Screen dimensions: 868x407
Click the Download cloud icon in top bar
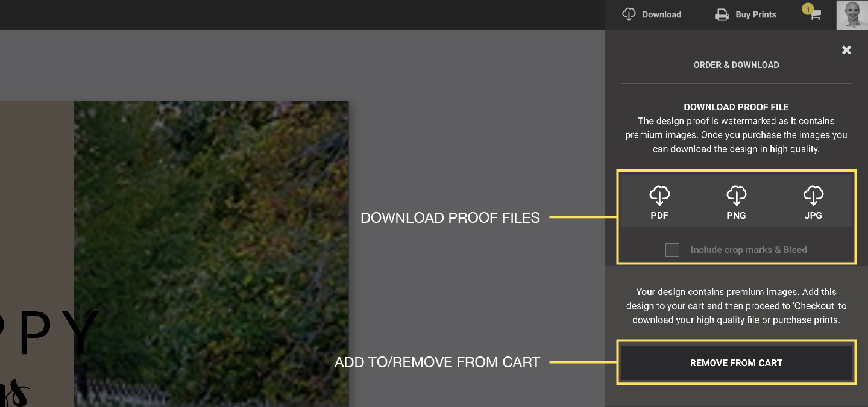point(629,14)
